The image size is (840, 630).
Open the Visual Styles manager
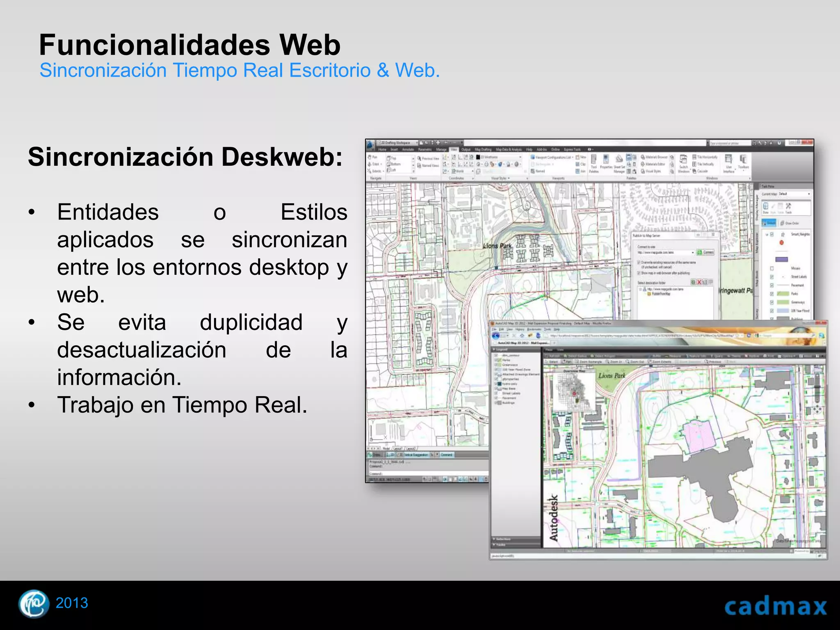651,171
